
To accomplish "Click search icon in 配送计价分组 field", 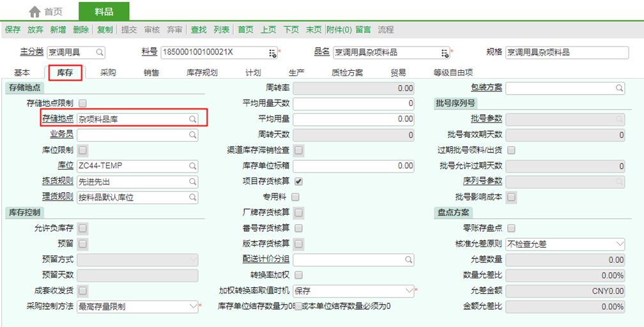I will (x=408, y=260).
